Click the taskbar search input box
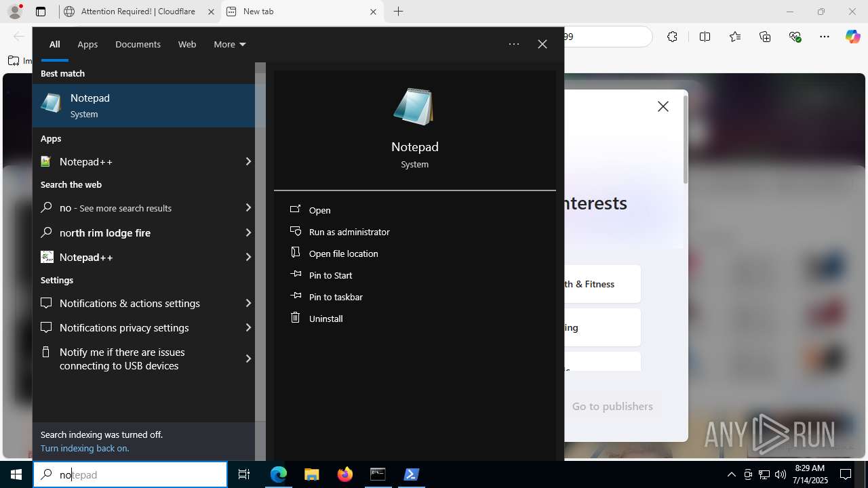868x488 pixels. pos(130,474)
